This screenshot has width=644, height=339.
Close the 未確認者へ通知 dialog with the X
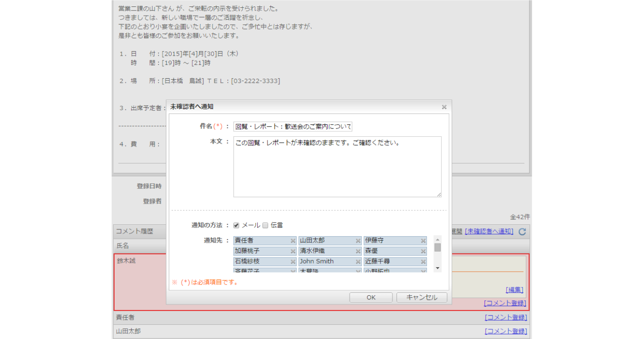[x=444, y=107]
